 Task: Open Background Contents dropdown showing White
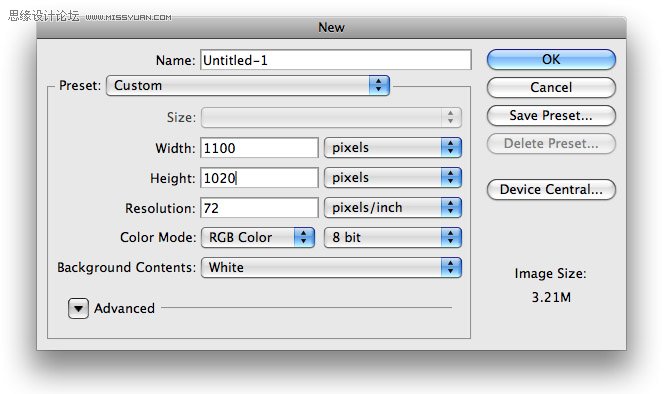click(331, 268)
